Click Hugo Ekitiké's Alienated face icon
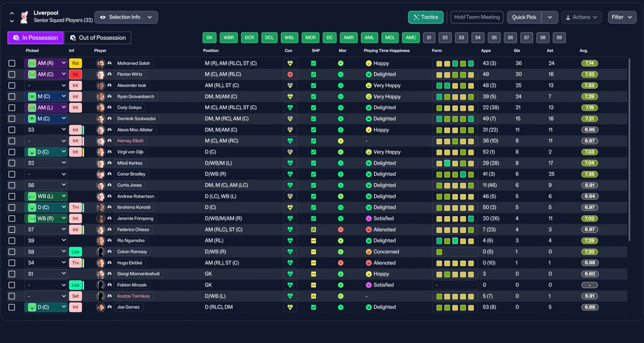 (x=368, y=263)
